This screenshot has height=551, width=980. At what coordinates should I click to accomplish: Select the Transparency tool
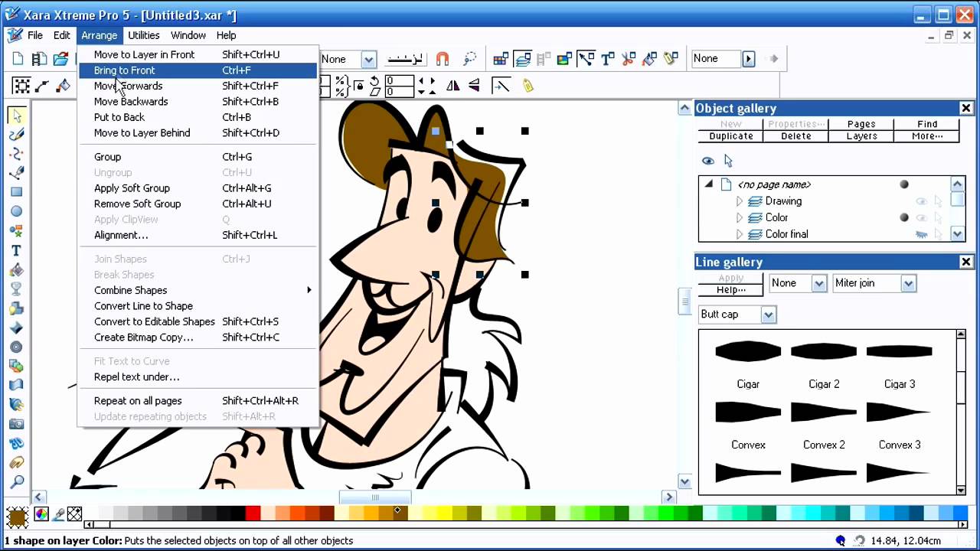(x=16, y=289)
